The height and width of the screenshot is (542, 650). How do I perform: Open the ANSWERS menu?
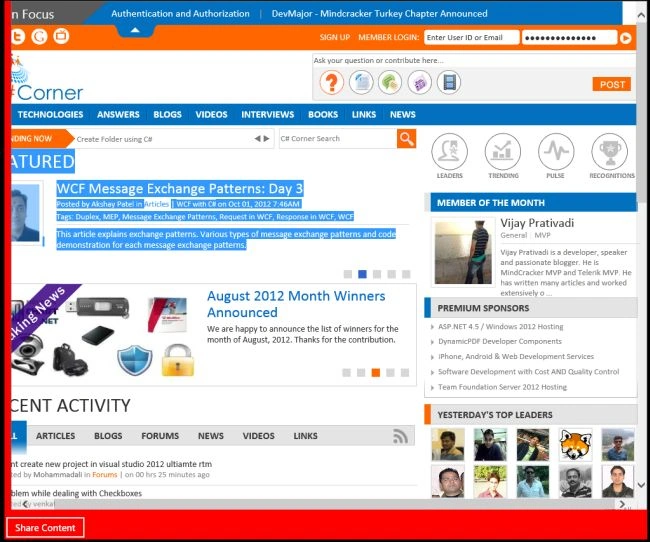point(118,114)
